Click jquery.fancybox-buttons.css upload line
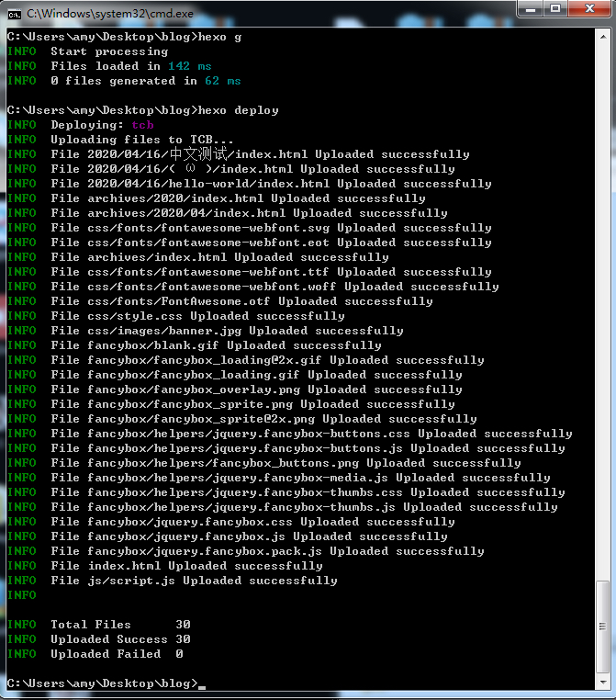This screenshot has width=616, height=700. 289,435
